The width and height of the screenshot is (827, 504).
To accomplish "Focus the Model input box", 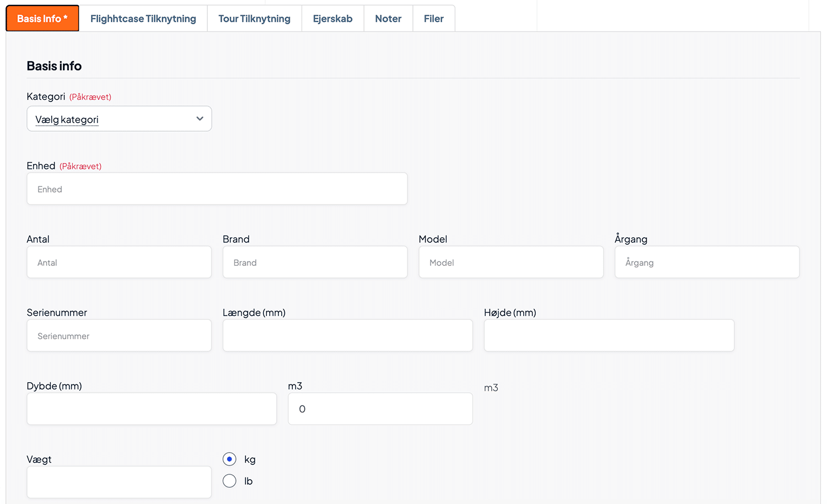I will (x=511, y=262).
